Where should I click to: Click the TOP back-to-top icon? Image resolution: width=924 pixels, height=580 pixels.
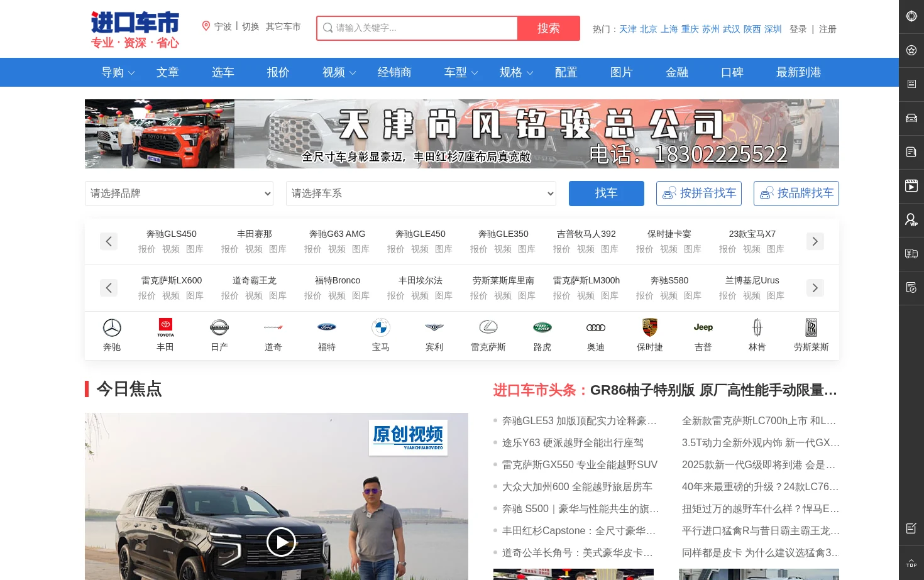[911, 563]
